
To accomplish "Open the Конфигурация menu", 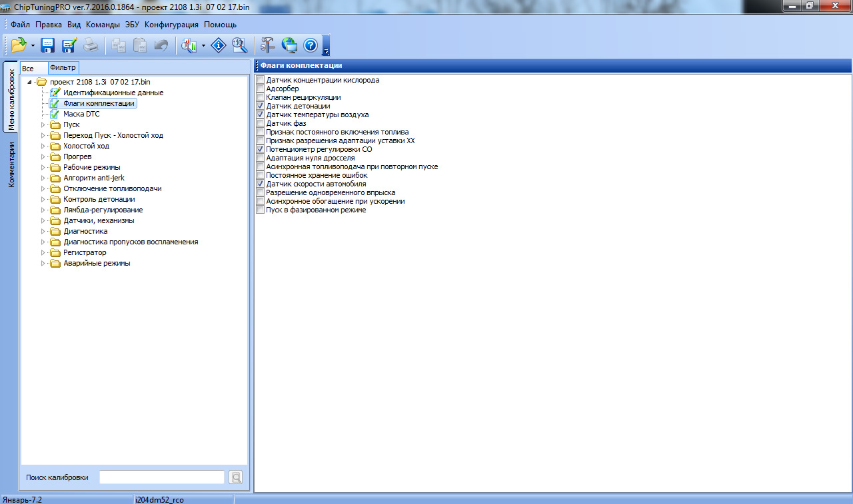I will 171,25.
